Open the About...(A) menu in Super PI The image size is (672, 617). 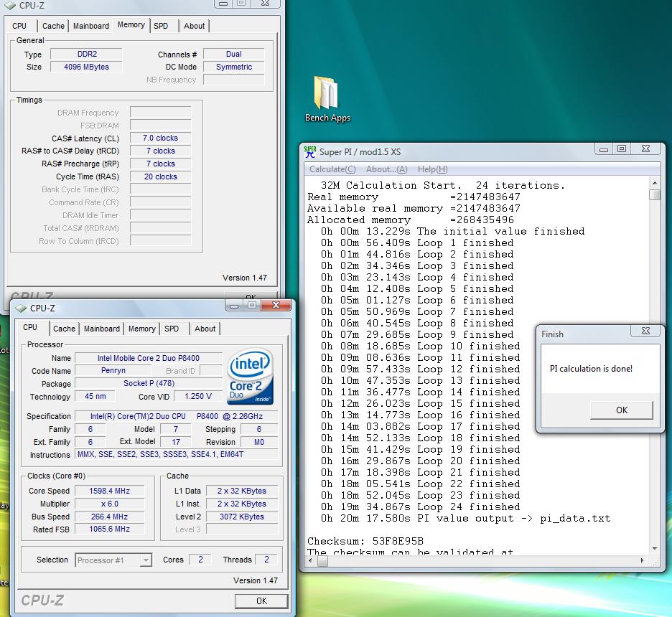[386, 169]
